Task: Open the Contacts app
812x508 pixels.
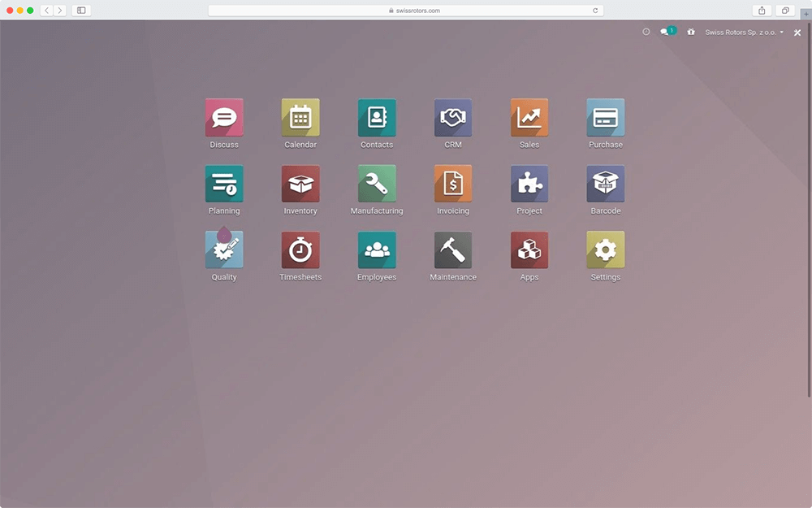Action: pos(377,118)
